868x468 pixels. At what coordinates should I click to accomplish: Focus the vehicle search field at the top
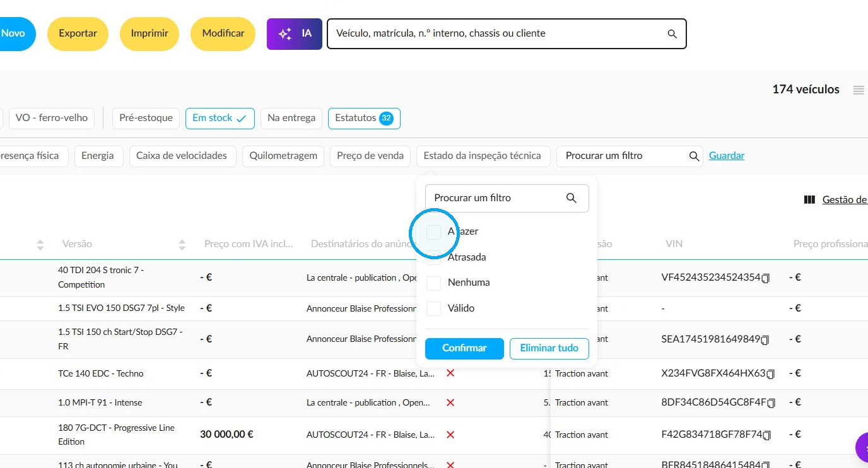coord(507,34)
